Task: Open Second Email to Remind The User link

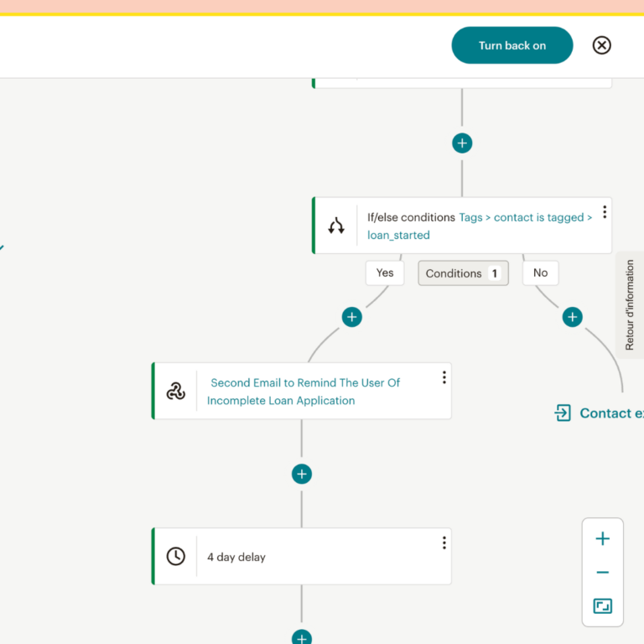Action: click(304, 392)
